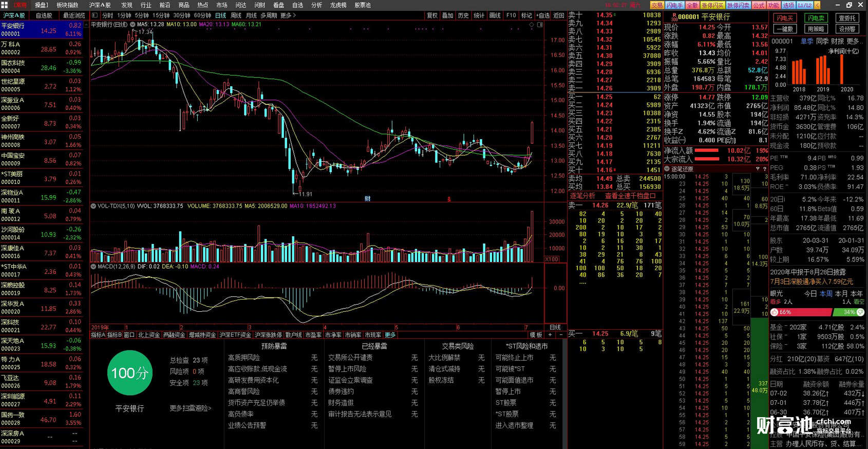The image size is (868, 449).
Task: Select 国农科技 in the stock list
Action: pyautogui.click(x=41, y=67)
